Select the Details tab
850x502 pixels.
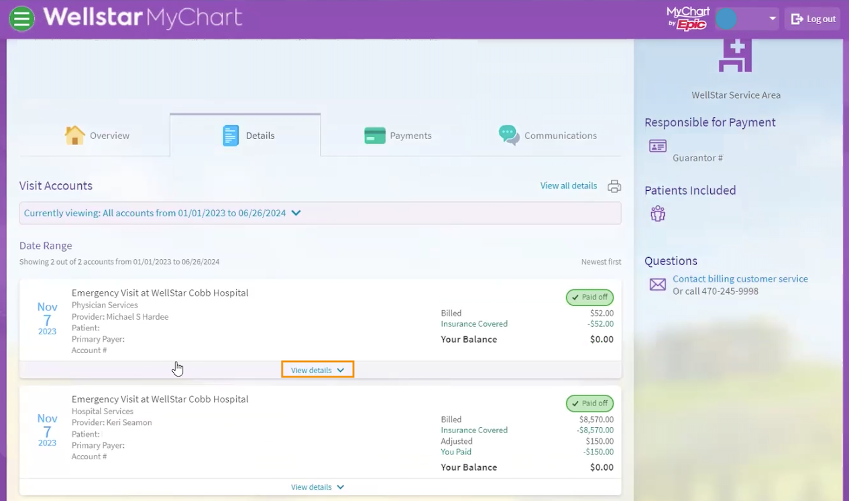(x=245, y=136)
